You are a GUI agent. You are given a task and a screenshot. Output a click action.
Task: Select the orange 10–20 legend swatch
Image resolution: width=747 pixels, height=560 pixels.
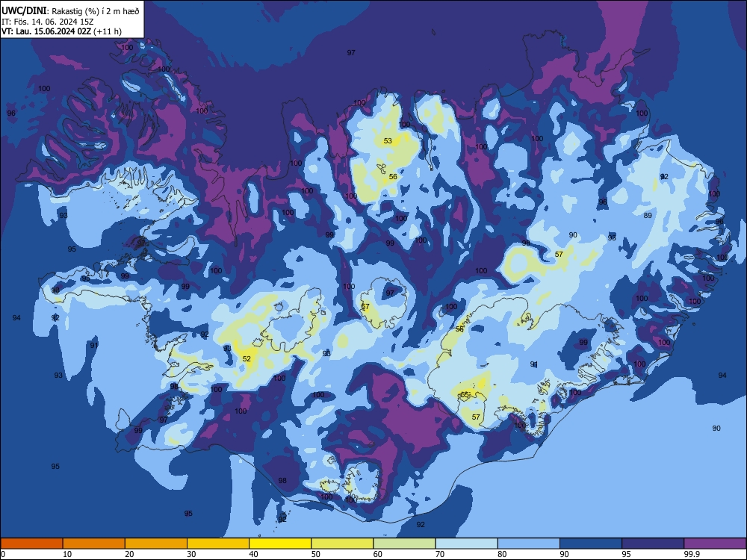[x=94, y=544]
